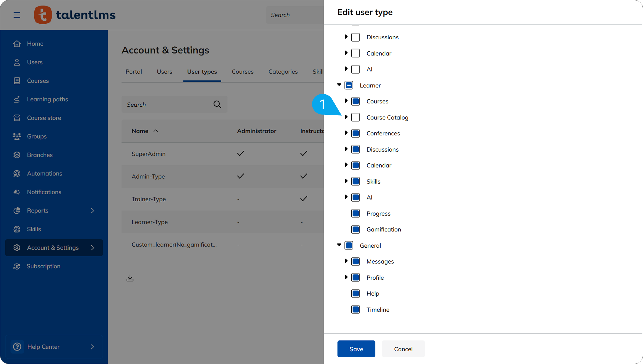Click the magnifier icon in user types search

[x=217, y=104]
